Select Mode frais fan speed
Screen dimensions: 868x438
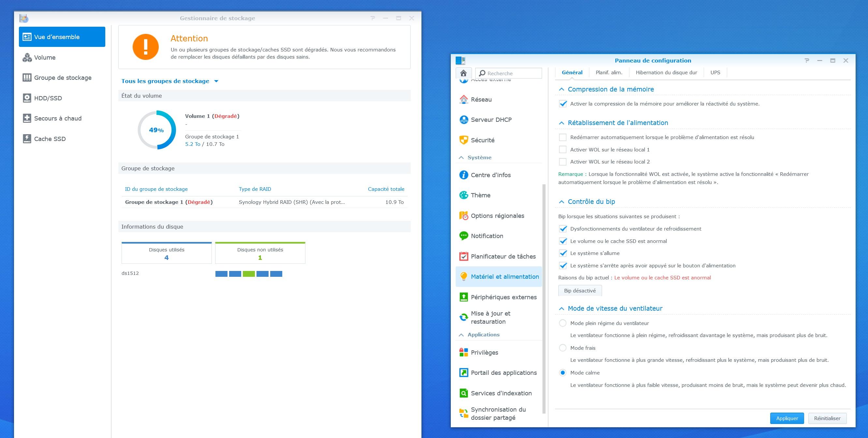click(563, 348)
